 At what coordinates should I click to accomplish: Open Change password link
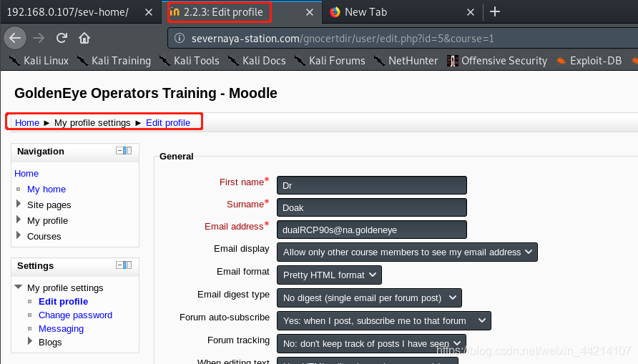pyautogui.click(x=75, y=315)
